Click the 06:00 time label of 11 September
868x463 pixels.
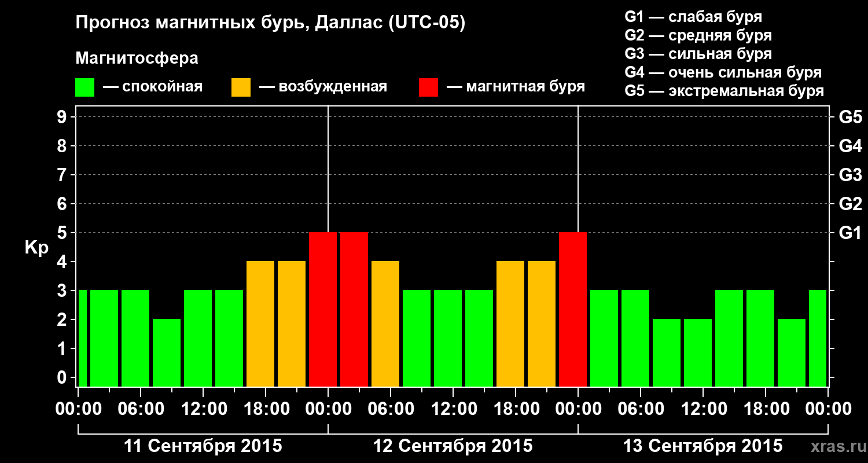pos(141,409)
